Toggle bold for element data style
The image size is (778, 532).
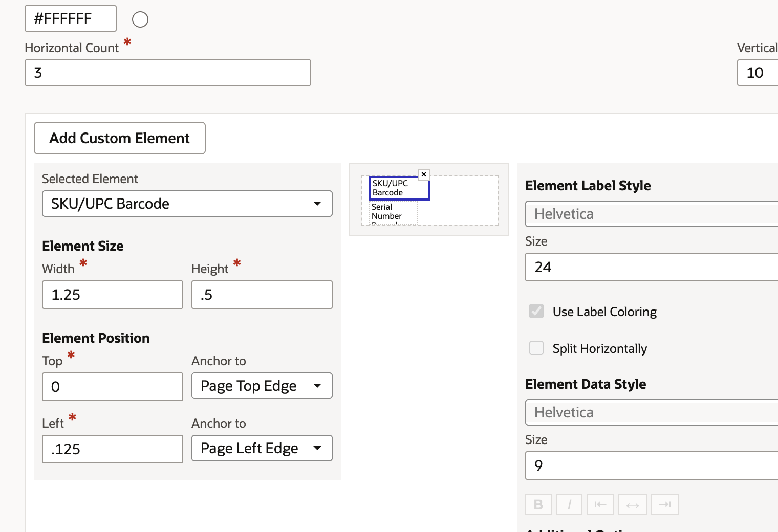point(538,504)
